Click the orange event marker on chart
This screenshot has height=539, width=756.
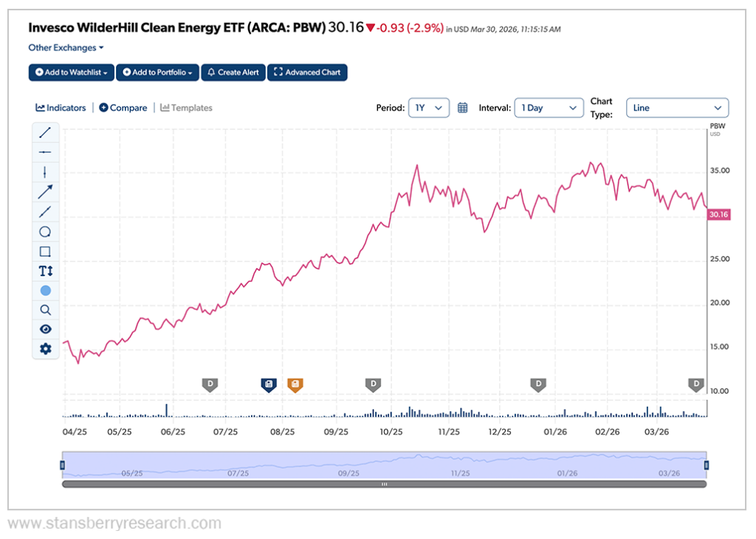click(x=295, y=384)
